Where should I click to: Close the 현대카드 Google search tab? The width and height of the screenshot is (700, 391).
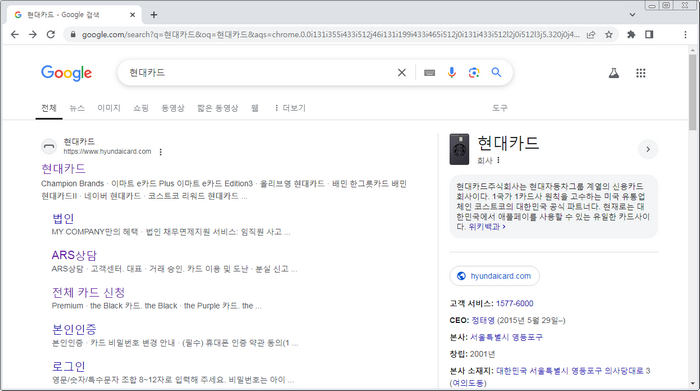[133, 15]
